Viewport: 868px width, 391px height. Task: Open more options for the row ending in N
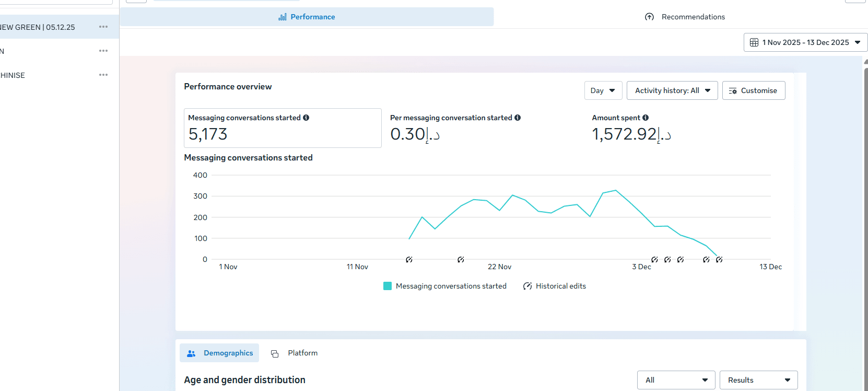[103, 51]
